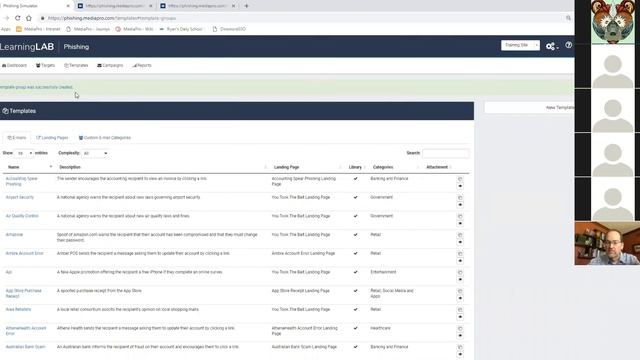Screen dimensions: 640x360
Task: Copy the Amazon template
Action: coord(460,236)
